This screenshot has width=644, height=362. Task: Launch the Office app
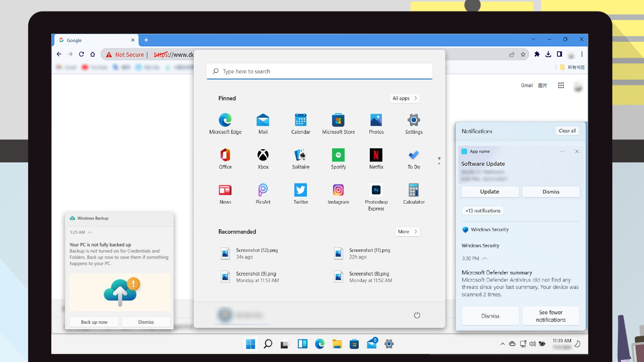[x=225, y=159]
